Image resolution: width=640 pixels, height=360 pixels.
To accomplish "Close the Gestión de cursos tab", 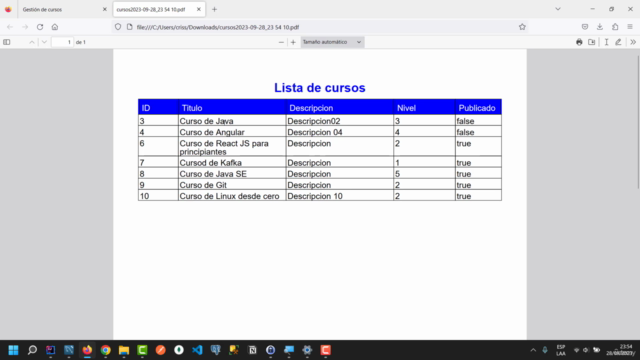I will (104, 9).
